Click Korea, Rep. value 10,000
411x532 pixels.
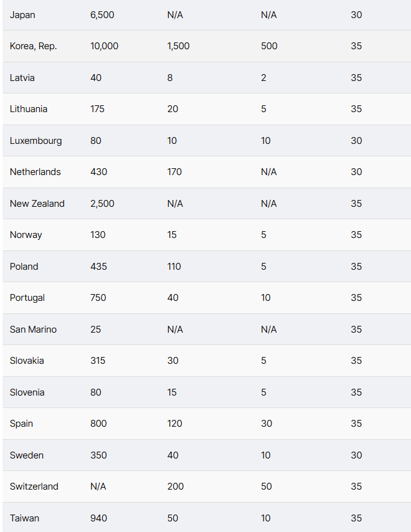click(105, 46)
